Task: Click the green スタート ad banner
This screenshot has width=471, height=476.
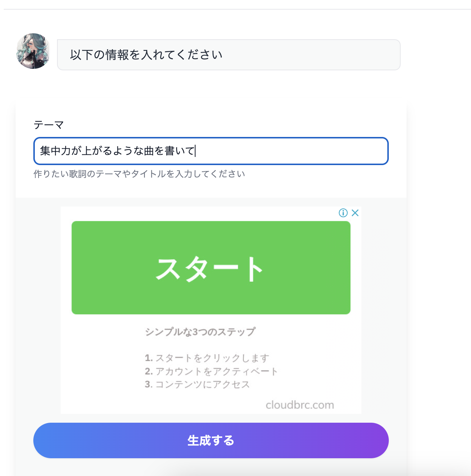Action: tap(211, 268)
